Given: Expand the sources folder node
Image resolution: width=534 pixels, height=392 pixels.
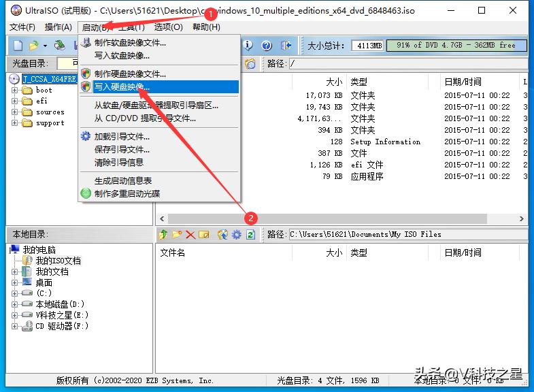Looking at the screenshot, I should click(x=14, y=112).
